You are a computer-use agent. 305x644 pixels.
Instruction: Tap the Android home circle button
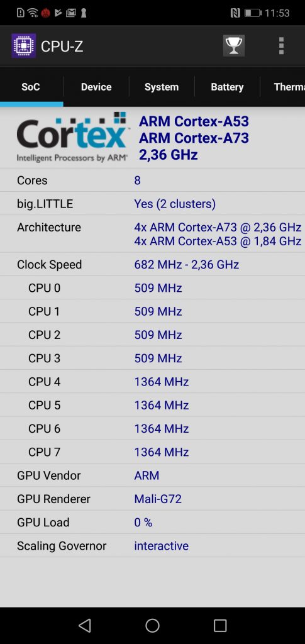tap(152, 626)
